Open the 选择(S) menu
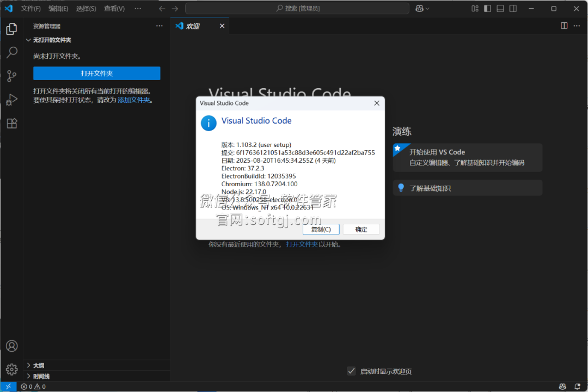588x392 pixels. (x=86, y=9)
